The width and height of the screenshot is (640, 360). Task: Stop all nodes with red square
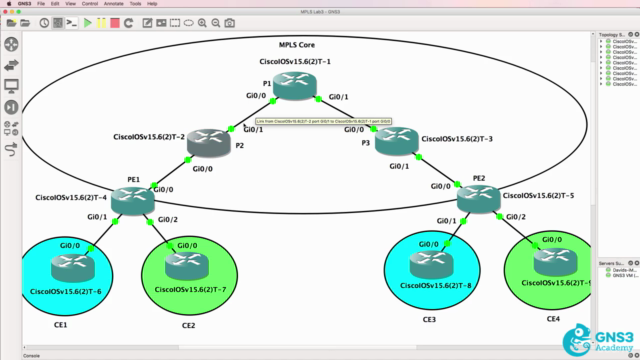point(115,23)
